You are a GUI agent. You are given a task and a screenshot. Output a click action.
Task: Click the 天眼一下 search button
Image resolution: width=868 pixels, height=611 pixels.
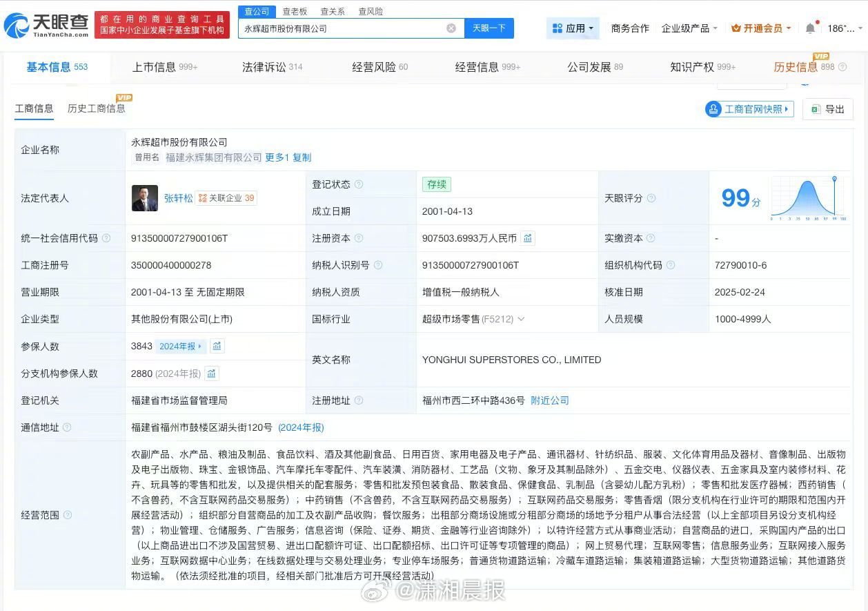pyautogui.click(x=489, y=28)
